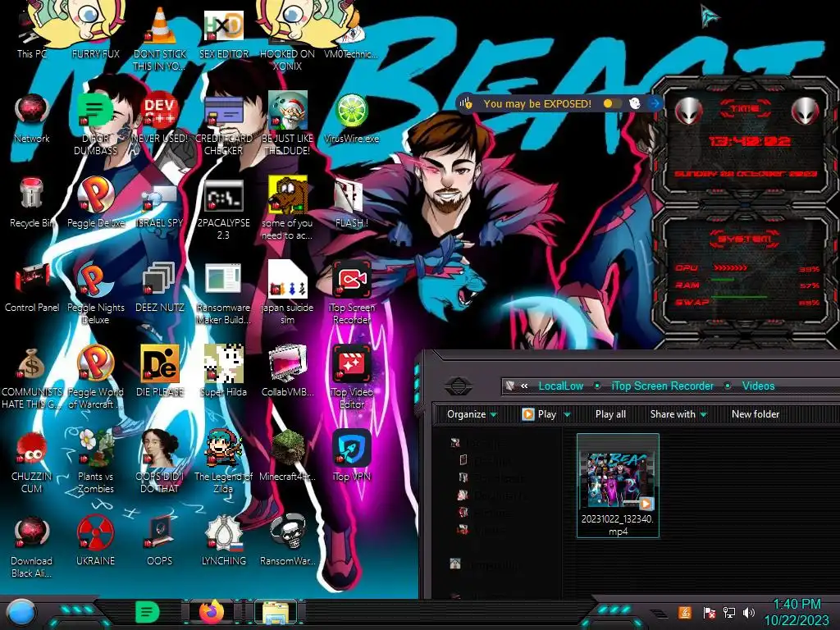Image resolution: width=840 pixels, height=630 pixels.
Task: Open the Super Hilda game shortcut
Action: click(223, 372)
